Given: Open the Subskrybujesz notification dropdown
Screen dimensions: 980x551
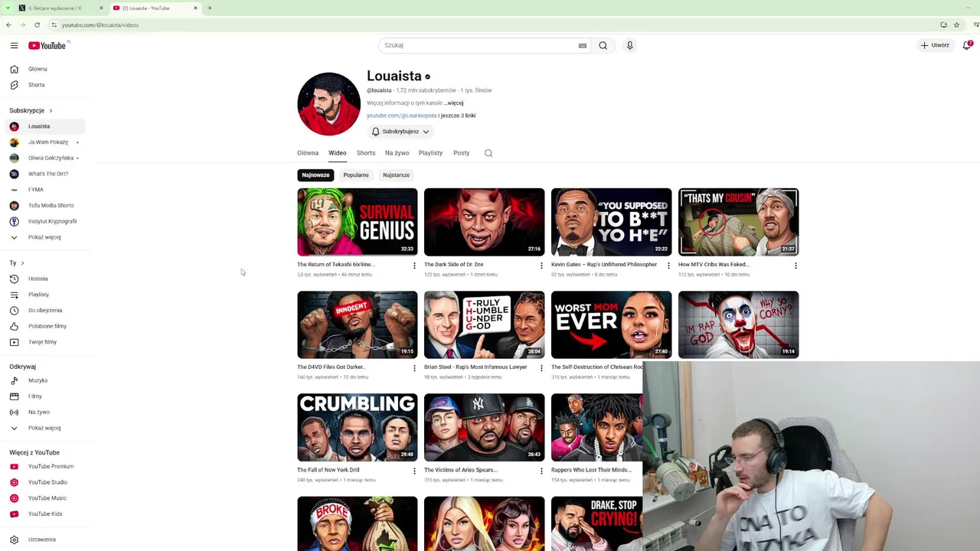Looking at the screenshot, I should [400, 132].
